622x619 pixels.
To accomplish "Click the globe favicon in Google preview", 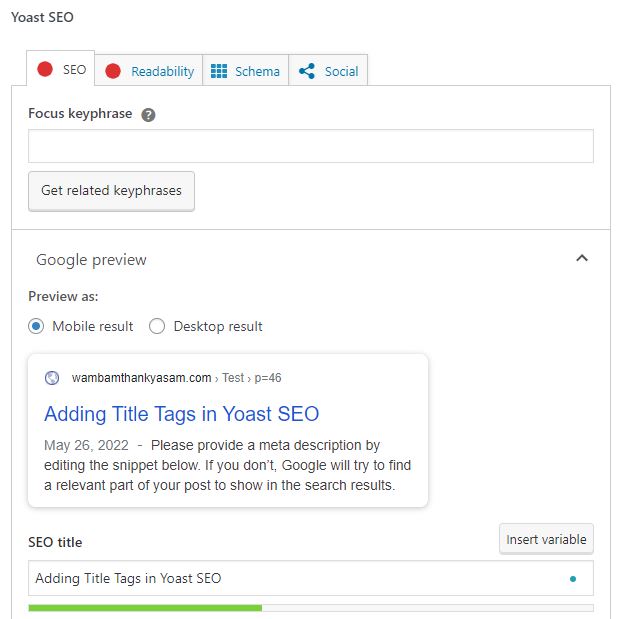I will click(52, 378).
